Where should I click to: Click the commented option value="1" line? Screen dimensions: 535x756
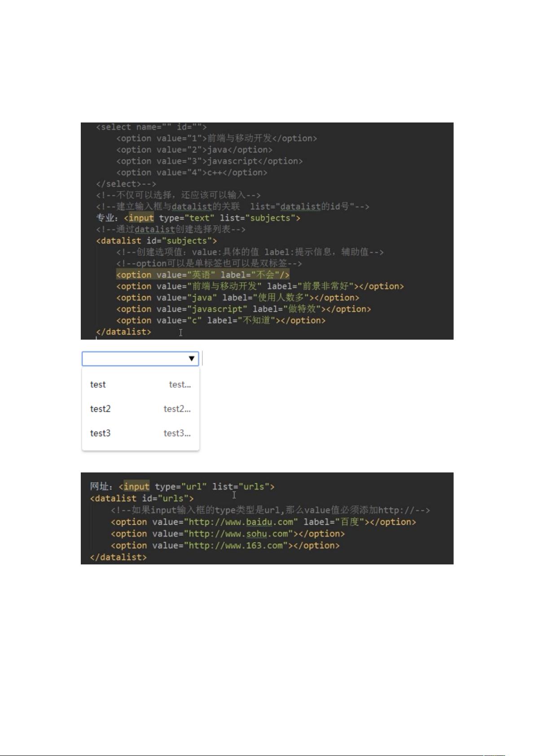click(x=216, y=138)
